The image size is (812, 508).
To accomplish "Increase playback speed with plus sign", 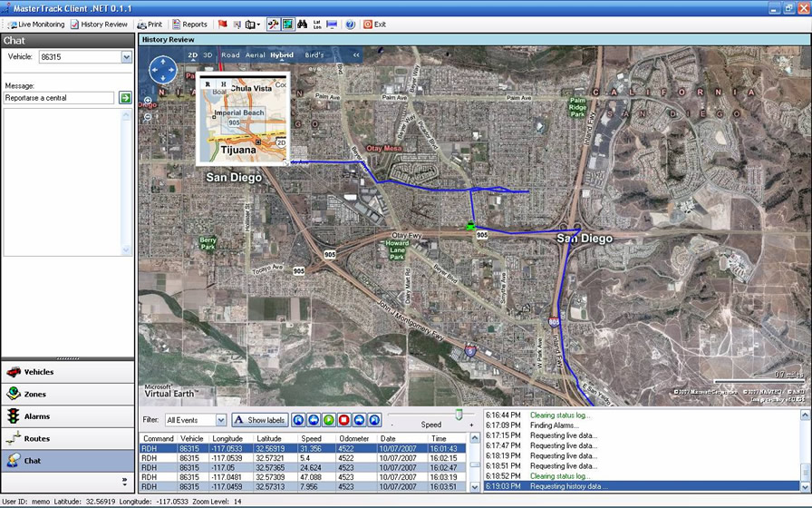I will point(471,425).
